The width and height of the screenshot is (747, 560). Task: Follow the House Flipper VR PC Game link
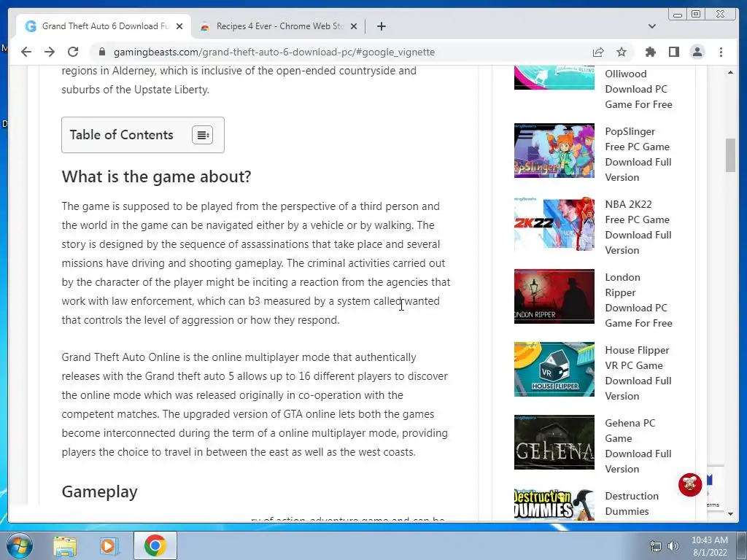pos(638,373)
